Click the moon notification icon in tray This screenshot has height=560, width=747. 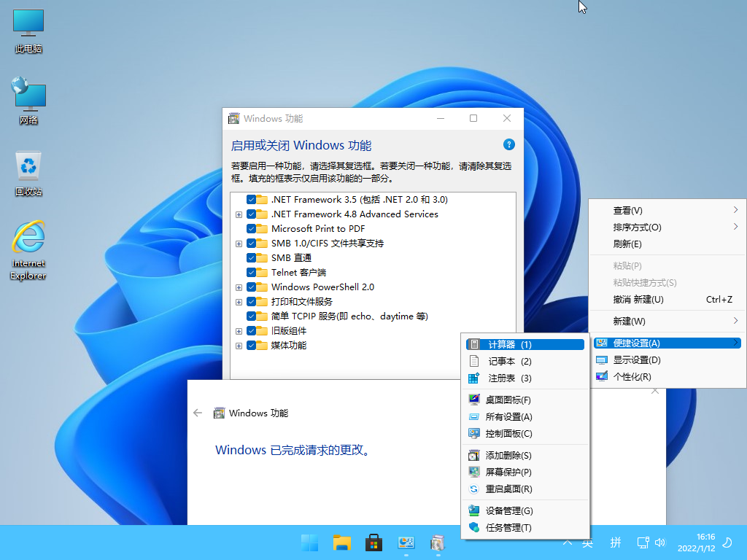(727, 542)
